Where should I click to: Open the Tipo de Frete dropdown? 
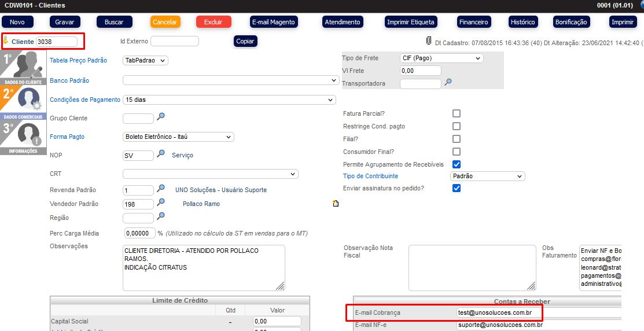(441, 58)
